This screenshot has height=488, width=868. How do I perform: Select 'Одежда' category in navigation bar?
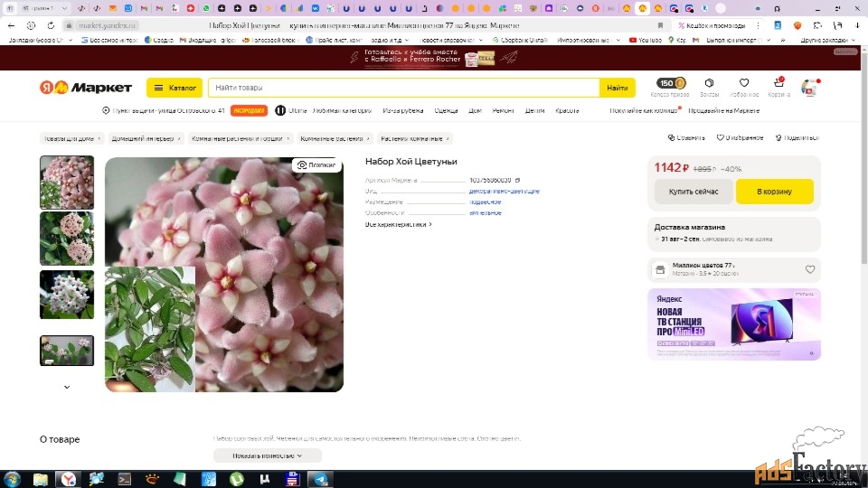click(446, 110)
